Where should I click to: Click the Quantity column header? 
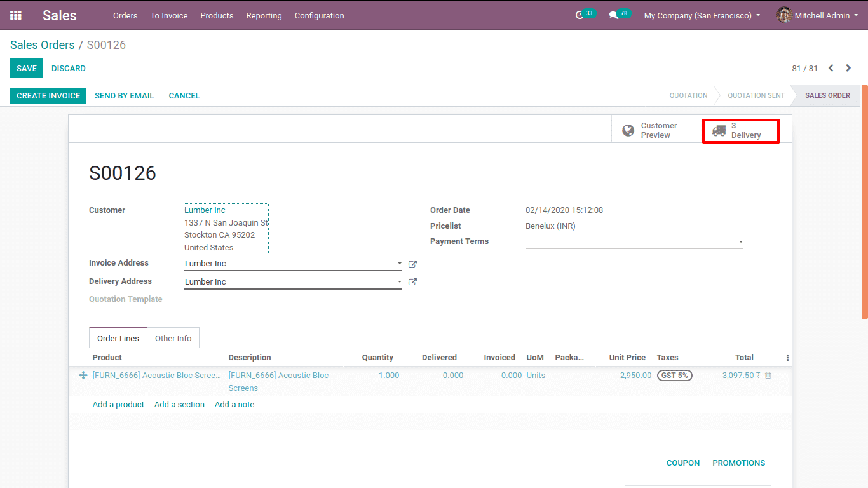point(377,358)
